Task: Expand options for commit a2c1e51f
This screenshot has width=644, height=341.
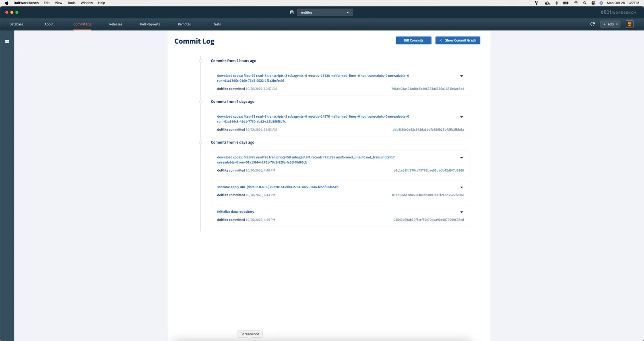Action: pyautogui.click(x=462, y=158)
